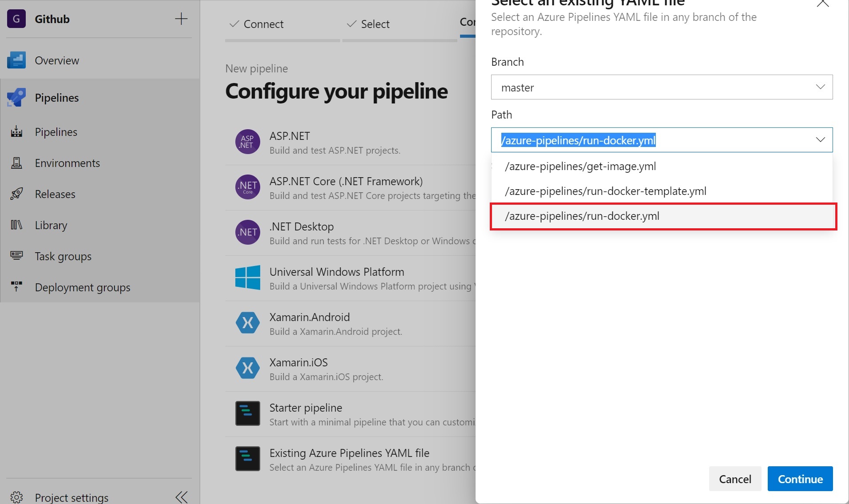Click the Github project name
Screen dimensions: 849x504
(52, 19)
